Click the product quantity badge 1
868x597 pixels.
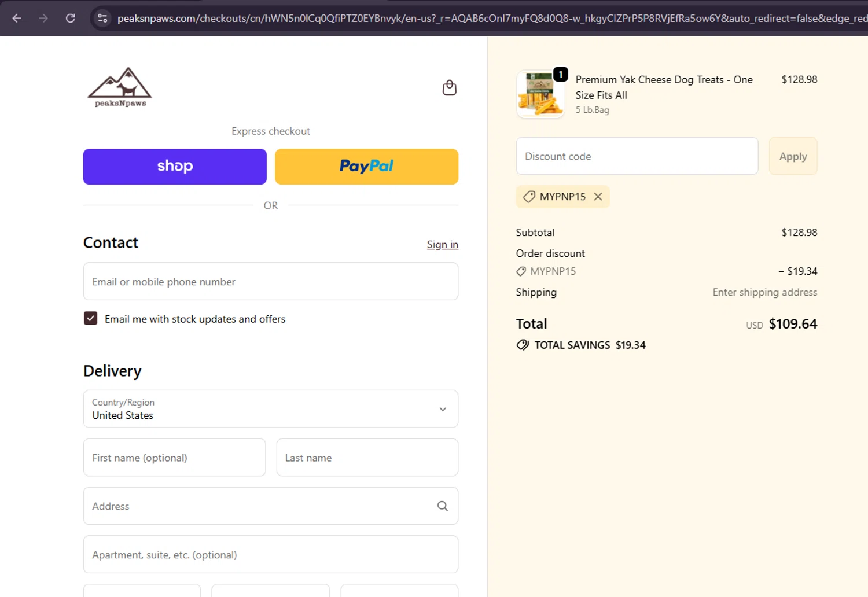pos(561,75)
